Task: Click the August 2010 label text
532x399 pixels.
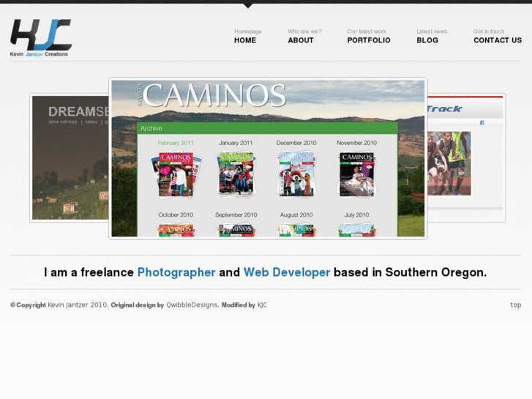Action: tap(296, 215)
